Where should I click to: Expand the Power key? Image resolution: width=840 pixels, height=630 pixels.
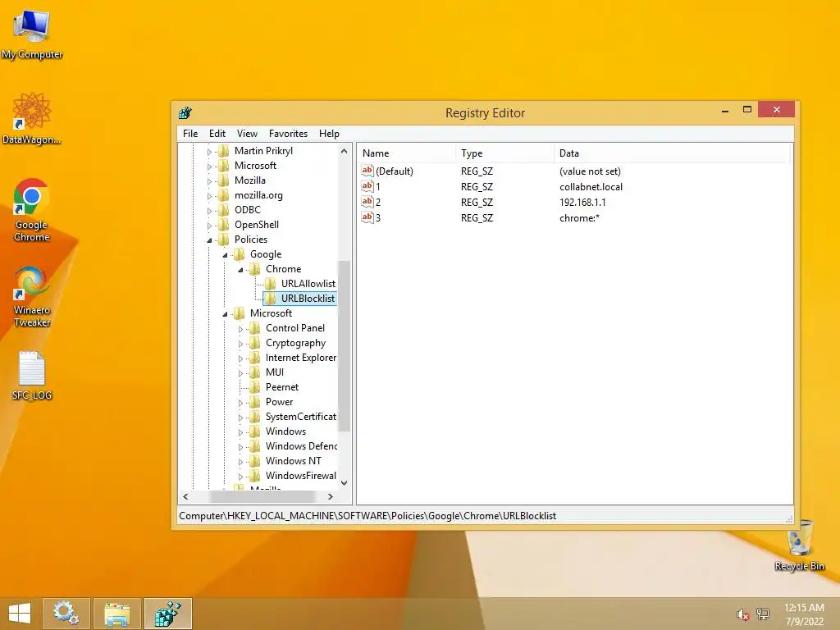(240, 402)
